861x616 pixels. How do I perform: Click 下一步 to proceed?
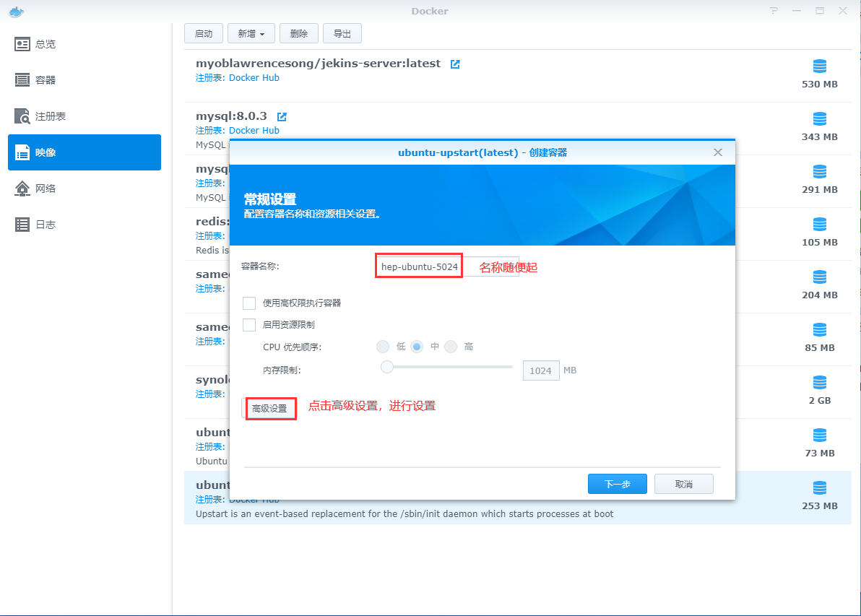[617, 484]
